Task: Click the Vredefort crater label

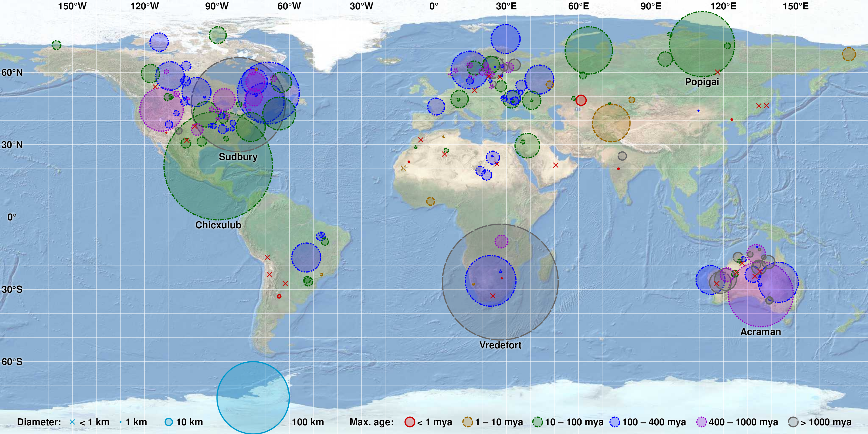Action: 500,345
